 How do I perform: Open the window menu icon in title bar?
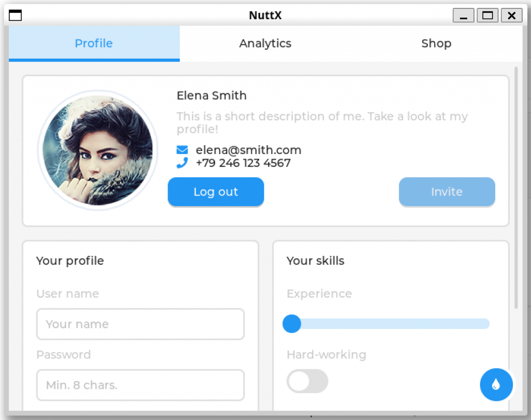[x=16, y=16]
